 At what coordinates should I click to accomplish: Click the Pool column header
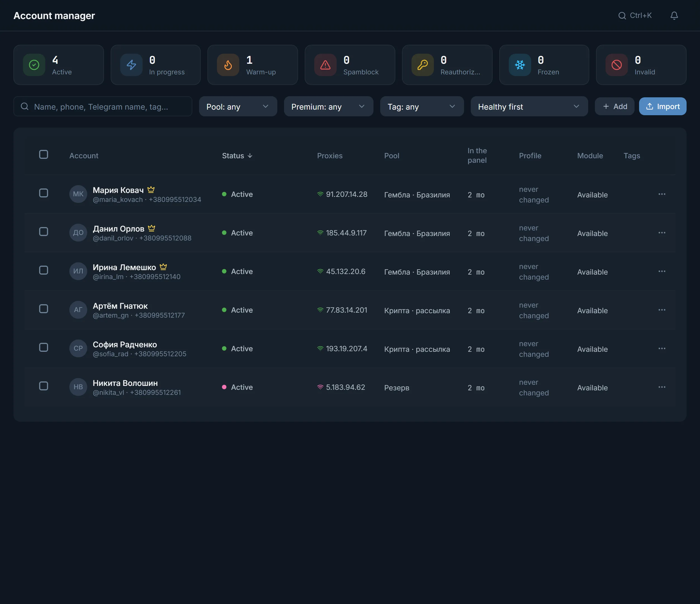click(392, 155)
